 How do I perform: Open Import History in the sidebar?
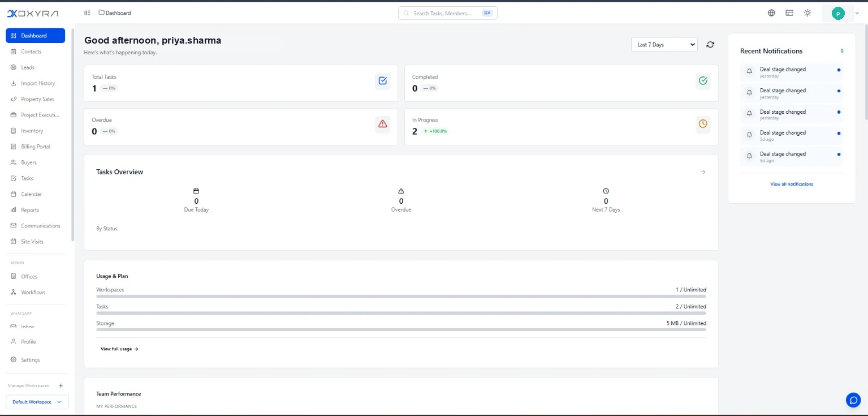[36, 83]
